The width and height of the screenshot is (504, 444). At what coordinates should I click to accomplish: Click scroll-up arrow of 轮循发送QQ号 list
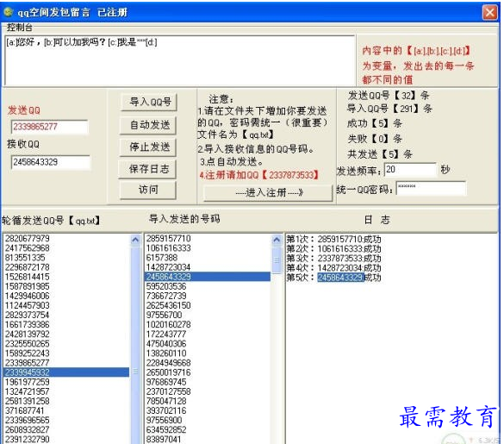coord(135,240)
